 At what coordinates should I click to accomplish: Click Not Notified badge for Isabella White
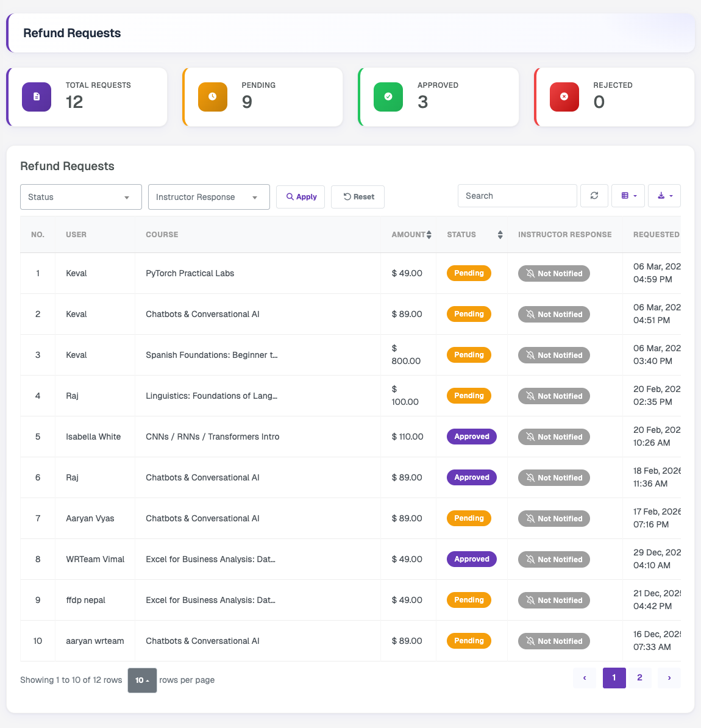pyautogui.click(x=554, y=437)
